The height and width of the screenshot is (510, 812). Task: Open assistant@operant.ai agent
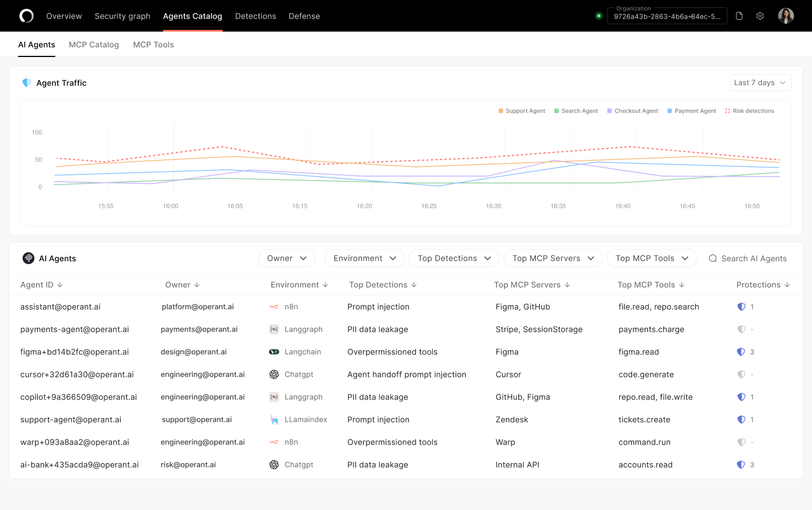click(x=60, y=307)
